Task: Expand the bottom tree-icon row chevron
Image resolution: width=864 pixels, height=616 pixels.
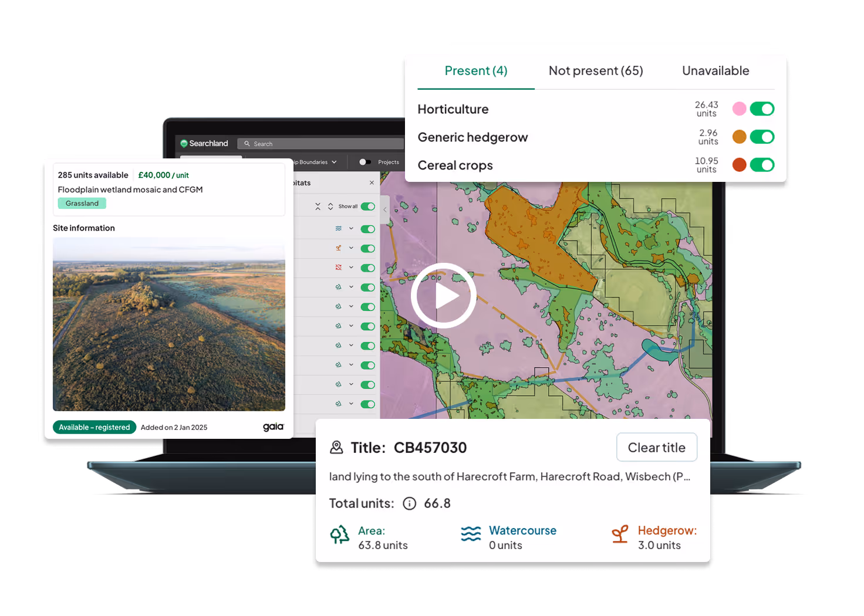Action: coord(351,404)
